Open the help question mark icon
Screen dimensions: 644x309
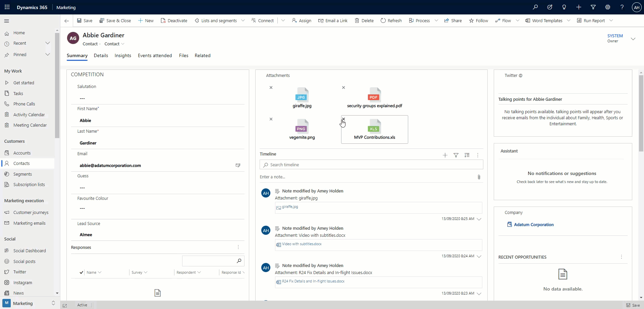(622, 7)
